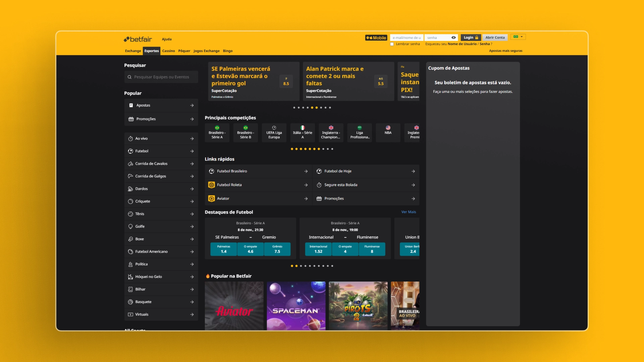Open the Ajuda link
644x362 pixels.
click(x=167, y=39)
